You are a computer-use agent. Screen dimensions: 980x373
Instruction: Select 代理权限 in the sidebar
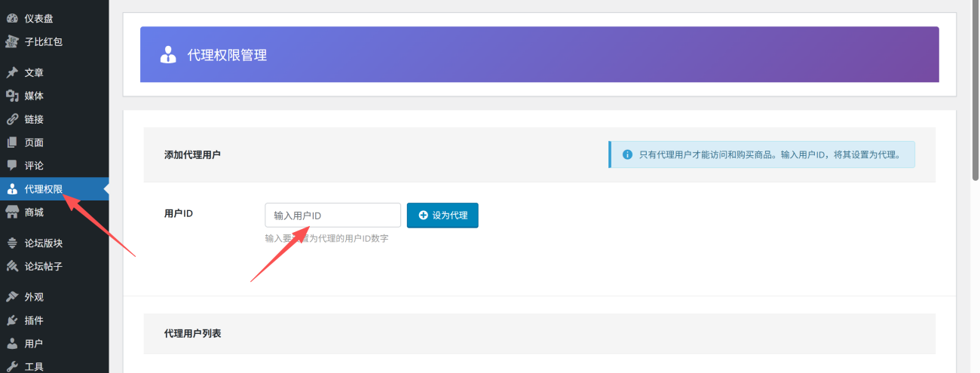[x=43, y=189]
